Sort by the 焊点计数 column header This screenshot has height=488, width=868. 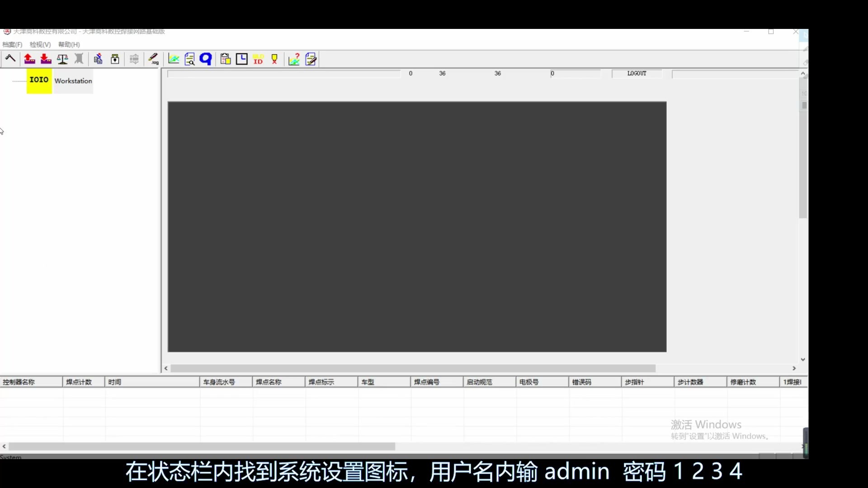[x=84, y=382]
